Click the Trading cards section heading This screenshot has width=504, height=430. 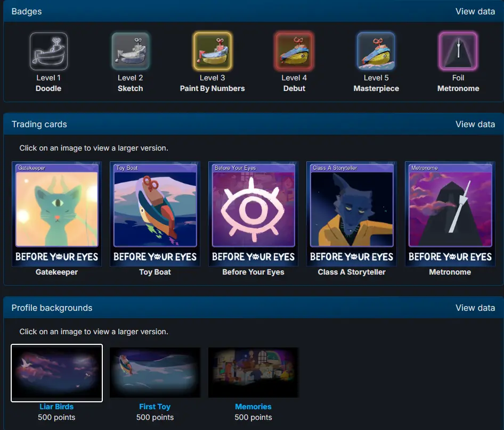click(x=39, y=125)
